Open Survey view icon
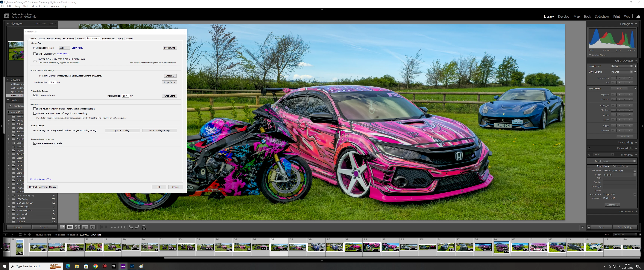Screen dimensions: 644x270 (x=85, y=227)
